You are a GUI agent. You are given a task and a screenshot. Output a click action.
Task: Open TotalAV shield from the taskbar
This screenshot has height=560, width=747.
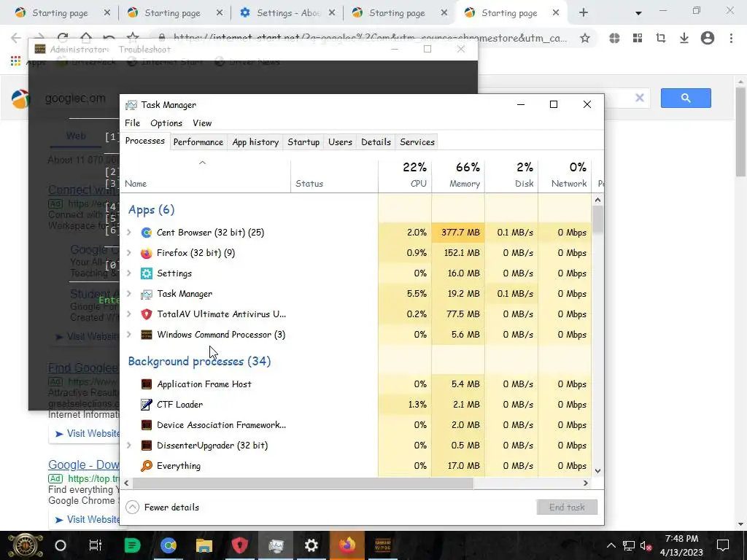pyautogui.click(x=239, y=545)
